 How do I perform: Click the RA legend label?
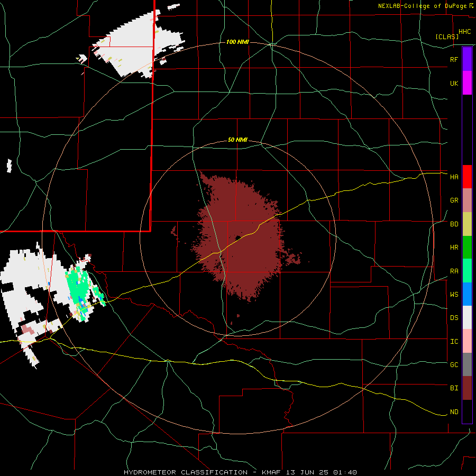(454, 271)
